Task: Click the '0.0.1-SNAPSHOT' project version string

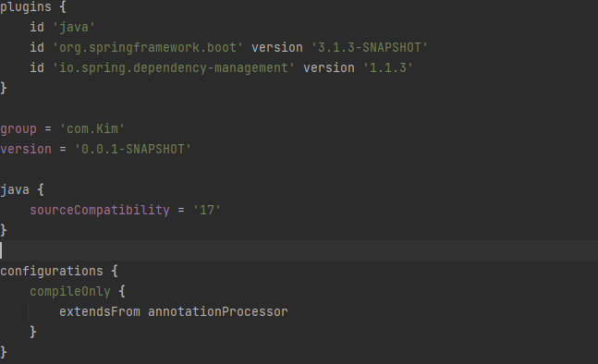Action: pos(133,149)
